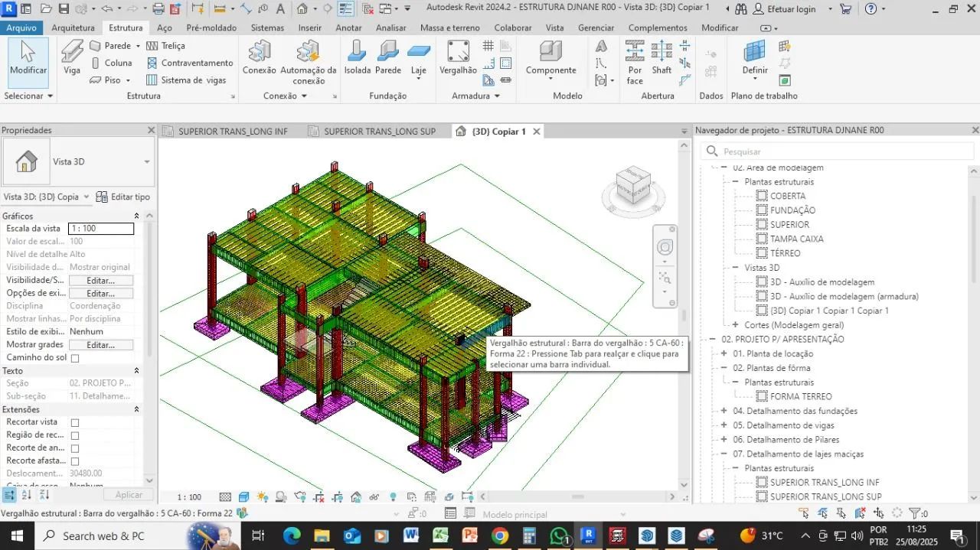This screenshot has width=980, height=550.
Task: Click the horizontal scrollbar below 3D view
Action: pos(577,497)
